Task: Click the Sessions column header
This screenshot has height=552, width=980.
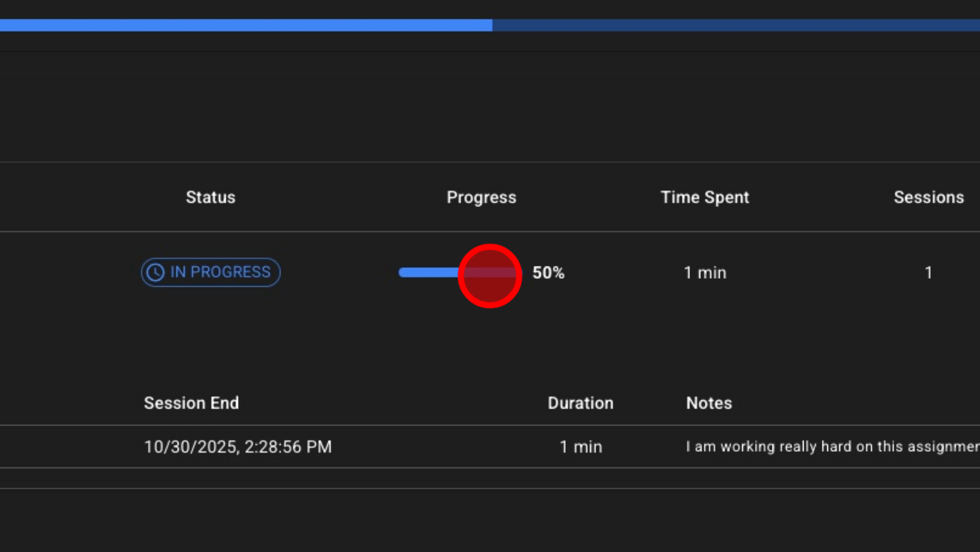Action: [x=928, y=198]
